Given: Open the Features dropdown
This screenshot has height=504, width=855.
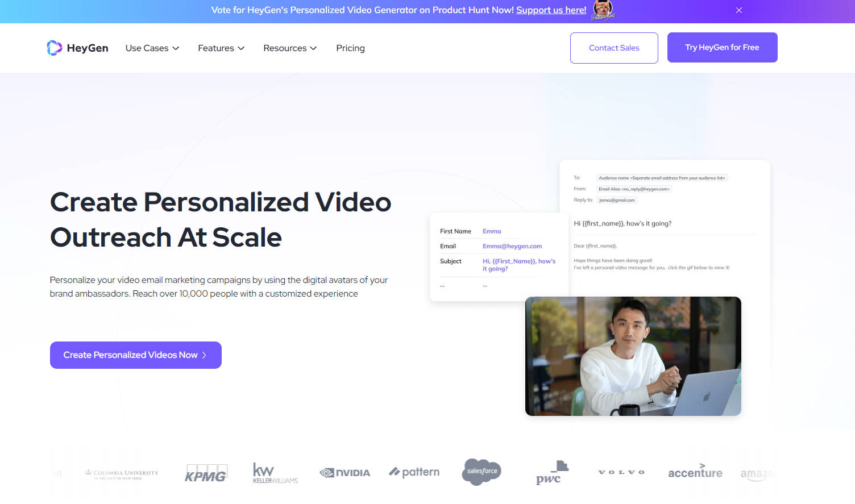Looking at the screenshot, I should click(x=221, y=48).
